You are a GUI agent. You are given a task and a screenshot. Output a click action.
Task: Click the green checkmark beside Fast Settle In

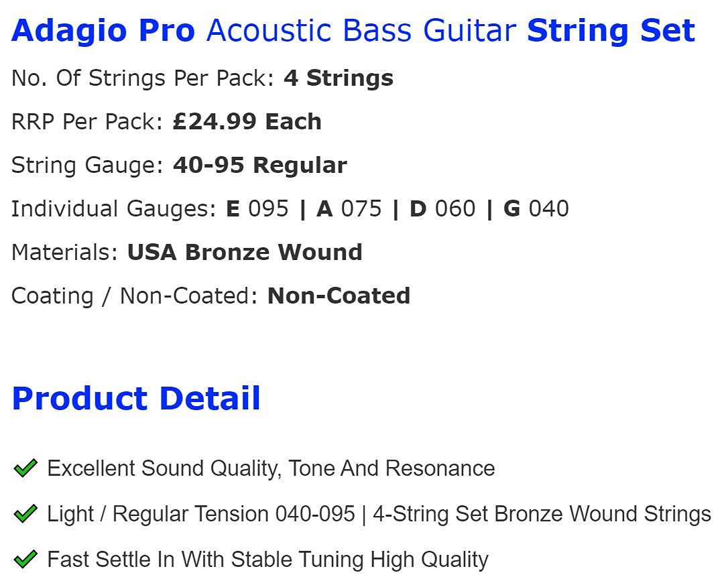click(x=25, y=559)
